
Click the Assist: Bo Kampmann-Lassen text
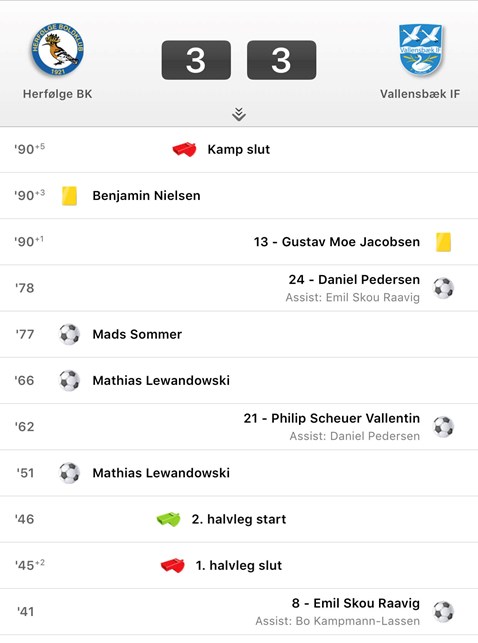337,621
